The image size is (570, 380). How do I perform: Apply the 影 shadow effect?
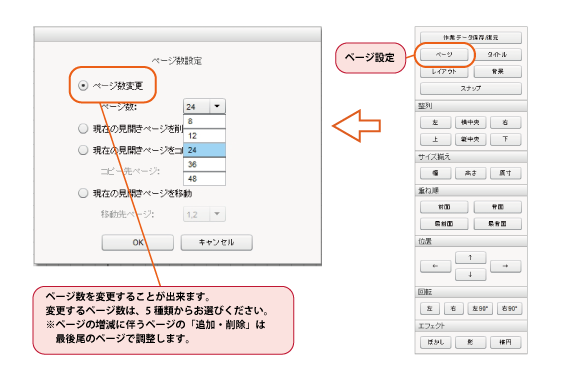(x=470, y=342)
